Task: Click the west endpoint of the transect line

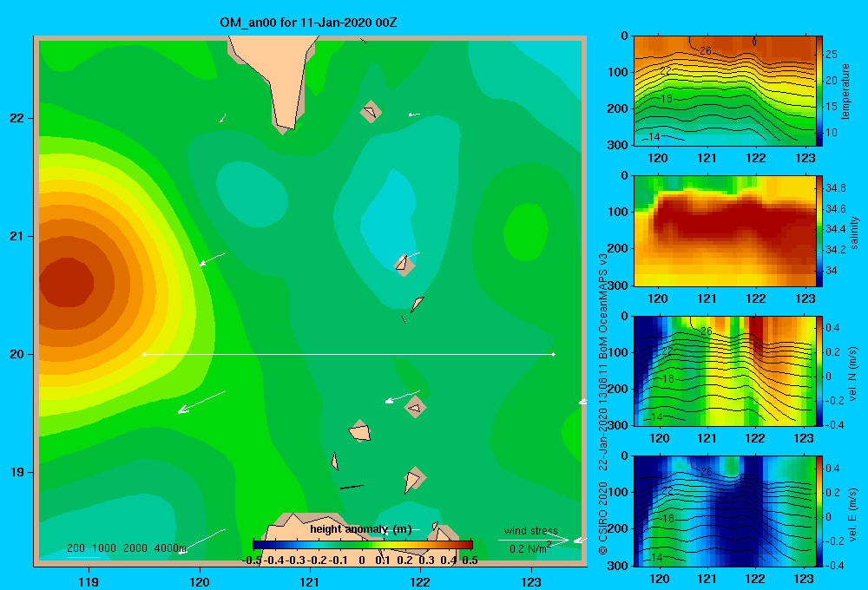Action: tap(144, 354)
